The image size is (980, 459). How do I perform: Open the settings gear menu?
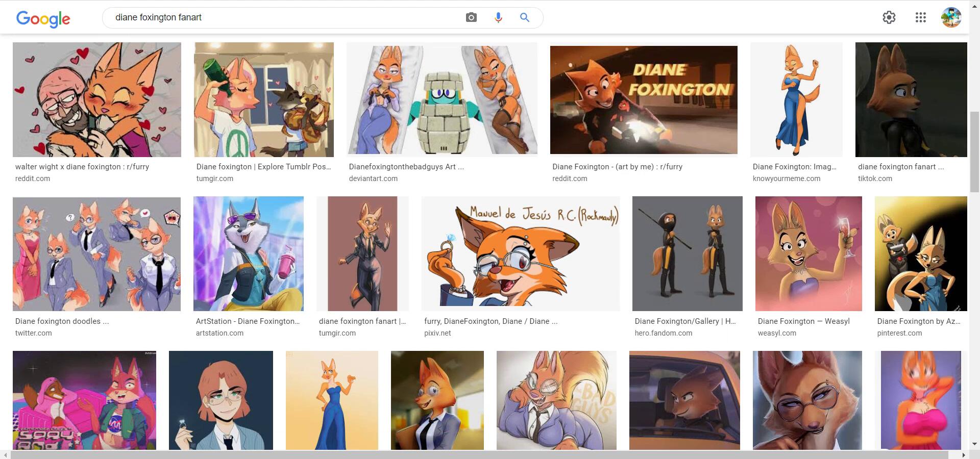[889, 17]
